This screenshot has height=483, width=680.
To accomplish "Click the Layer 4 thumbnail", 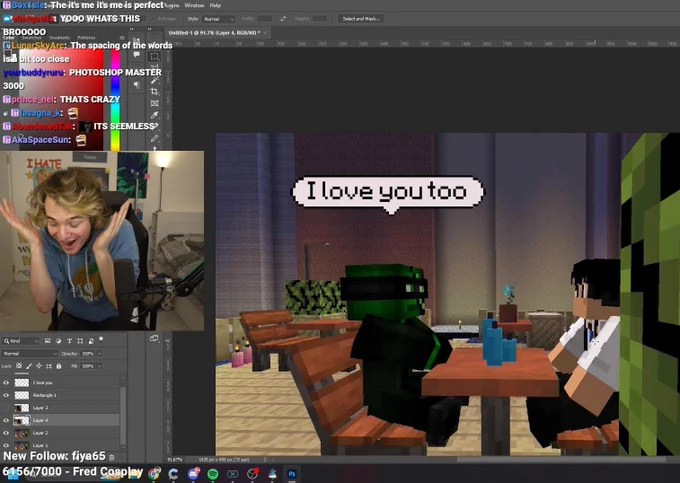I will coord(22,420).
